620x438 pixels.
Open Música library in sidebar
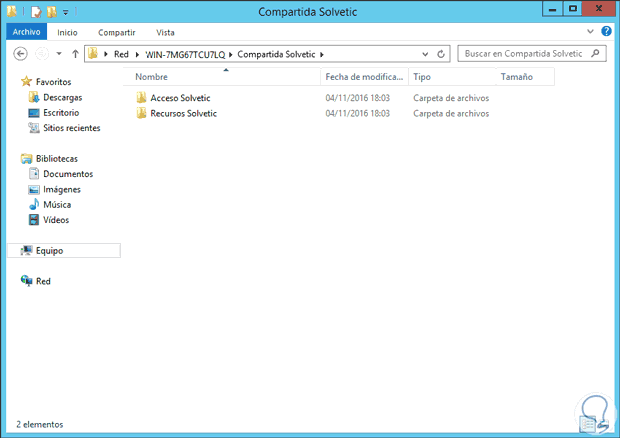coord(57,204)
